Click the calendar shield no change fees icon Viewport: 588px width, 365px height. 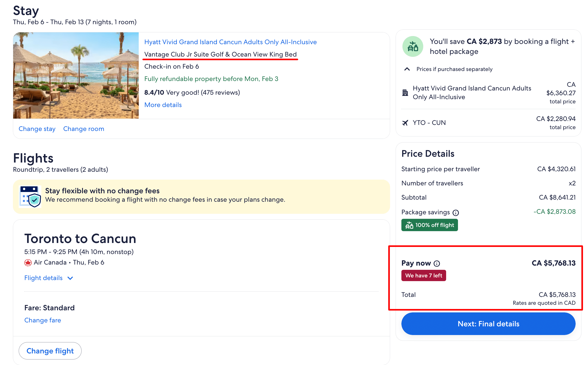click(30, 196)
